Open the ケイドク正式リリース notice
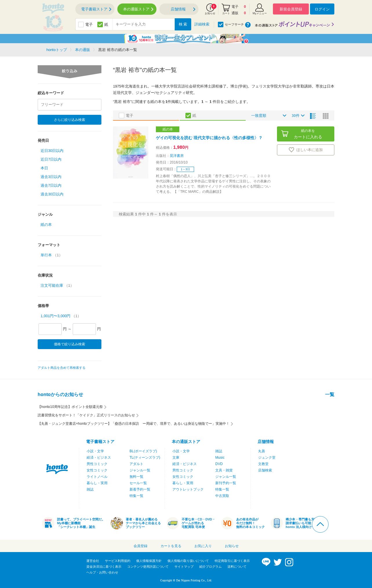 [88, 415]
